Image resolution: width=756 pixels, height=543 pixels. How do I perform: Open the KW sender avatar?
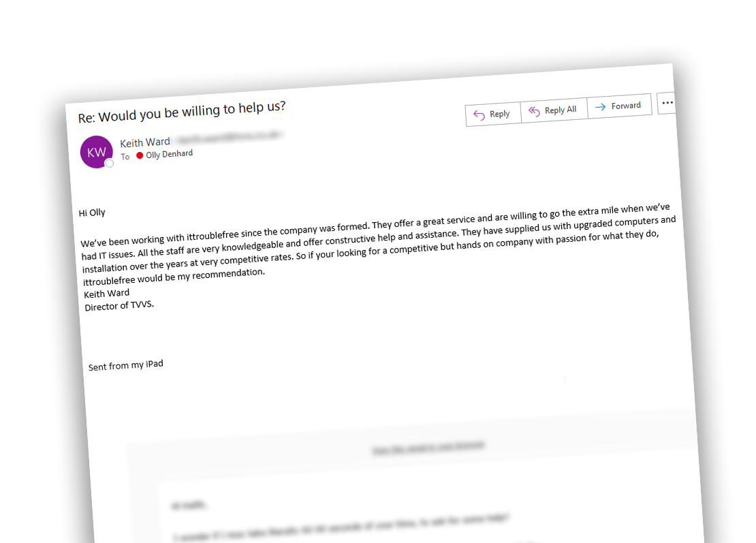coord(97,152)
